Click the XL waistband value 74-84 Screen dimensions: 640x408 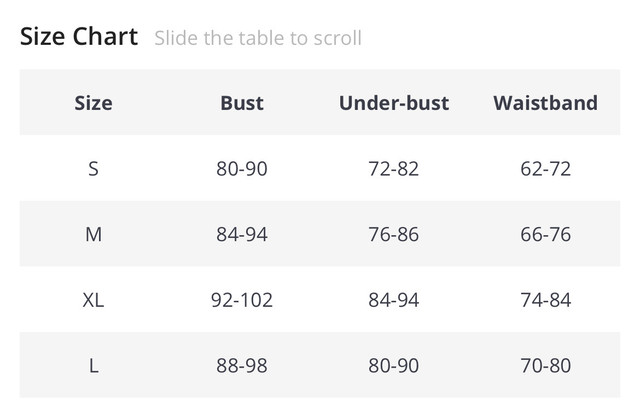click(x=545, y=300)
